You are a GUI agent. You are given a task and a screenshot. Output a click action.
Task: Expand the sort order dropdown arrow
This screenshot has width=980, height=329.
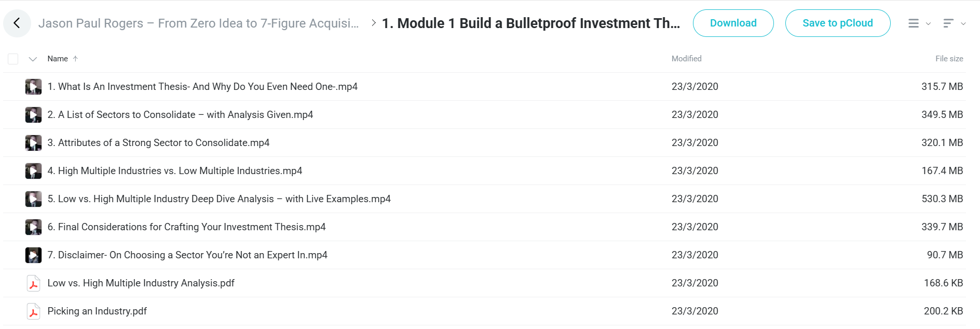(x=963, y=24)
